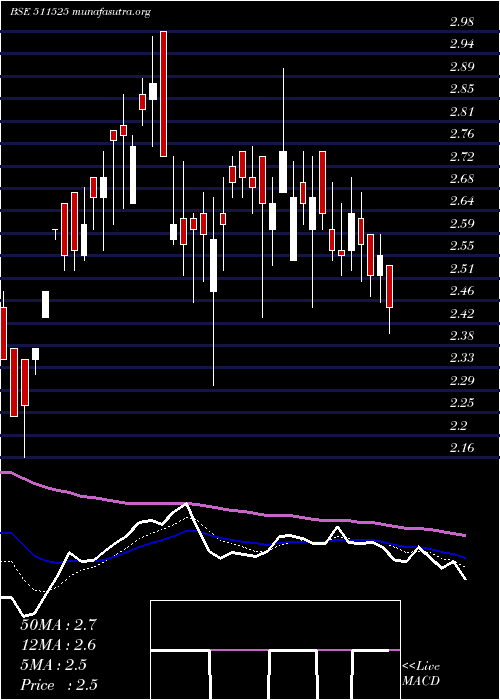500x700 pixels.
Task: Click the 2.55 price axis label
Action: click(462, 246)
